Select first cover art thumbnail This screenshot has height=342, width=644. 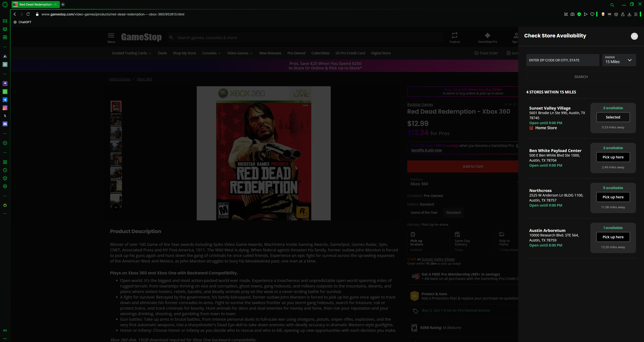(x=116, y=107)
